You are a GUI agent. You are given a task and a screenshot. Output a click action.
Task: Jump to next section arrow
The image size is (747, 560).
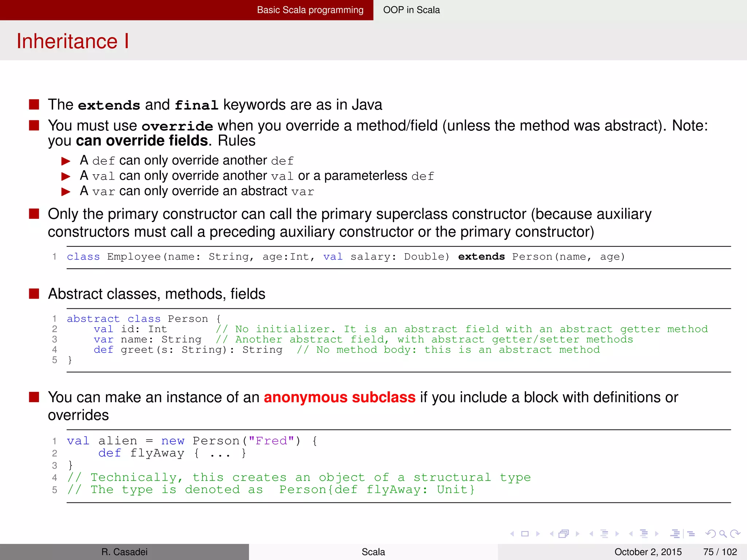coord(657,534)
